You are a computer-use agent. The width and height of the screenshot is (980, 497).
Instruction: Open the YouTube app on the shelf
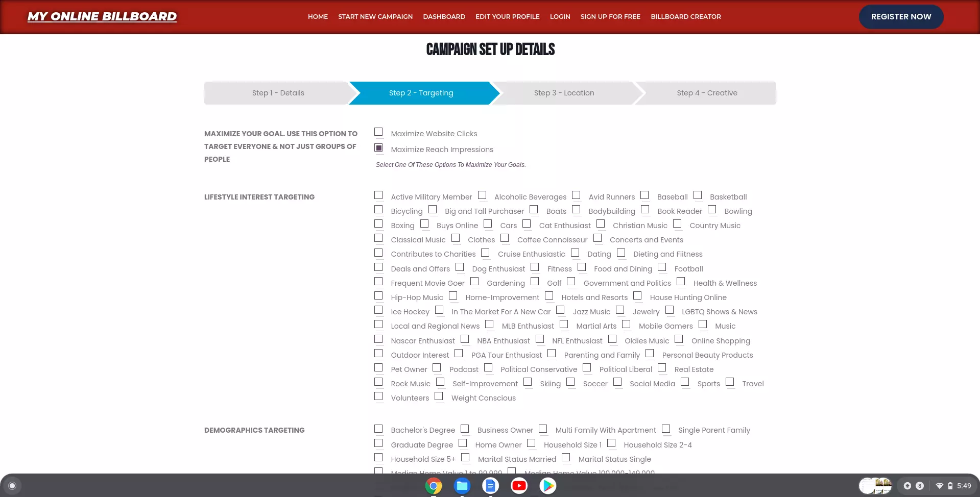coord(519,486)
